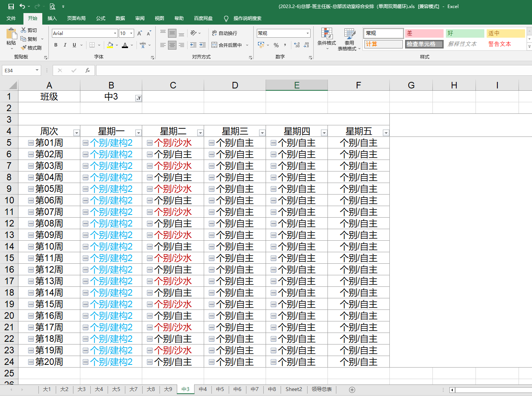Click the Cut (剪切) scissors icon

(x=23, y=30)
